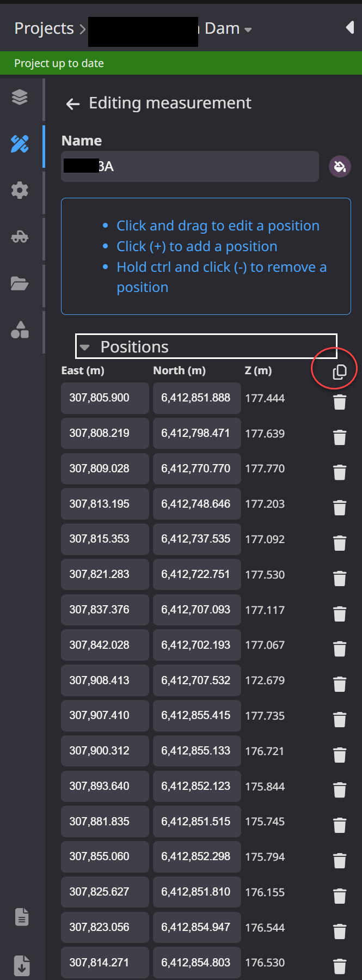Open the folder icon in sidebar
362x980 pixels.
tap(20, 283)
